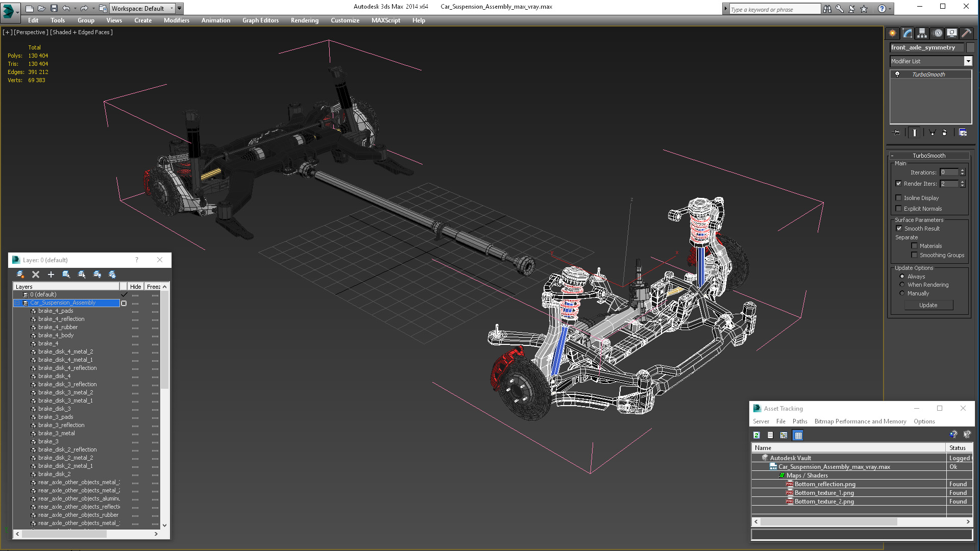Expand the redo history dropdown arrow

pos(93,8)
